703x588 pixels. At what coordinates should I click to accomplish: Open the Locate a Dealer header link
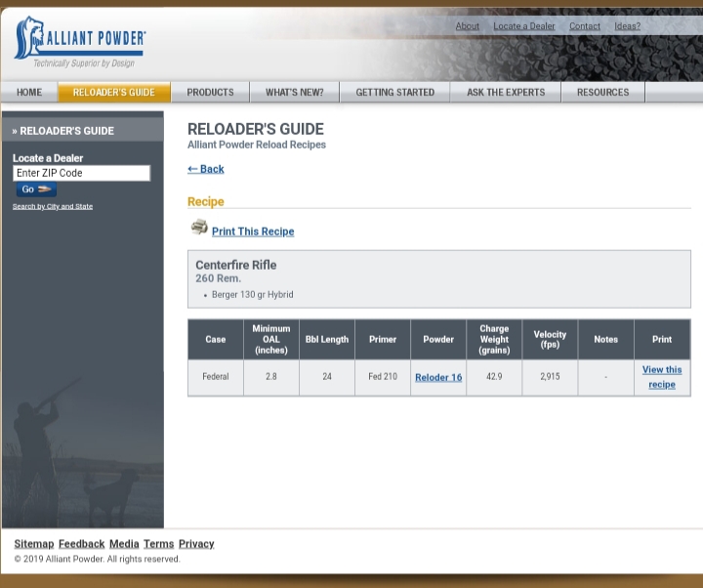tap(524, 26)
